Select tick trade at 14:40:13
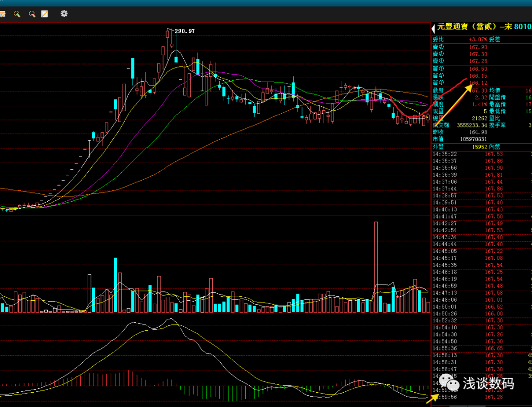The height and width of the screenshot is (407, 532). [481, 210]
